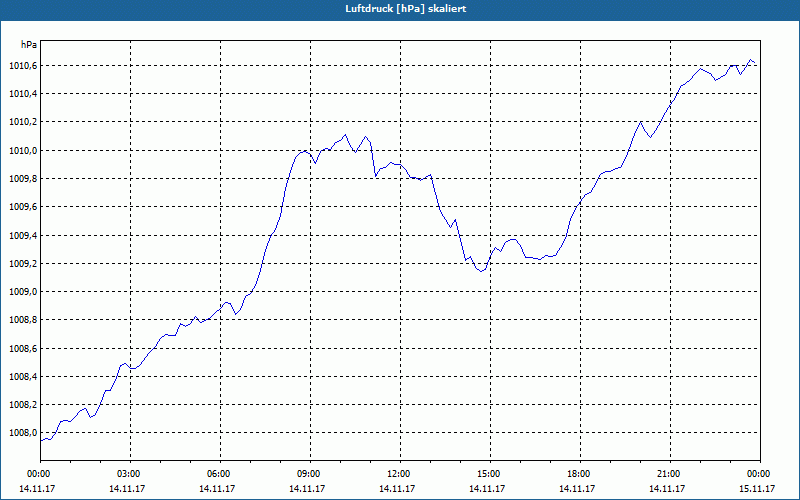Click the 1008,4 y-axis value
800x500 pixels.
22,377
